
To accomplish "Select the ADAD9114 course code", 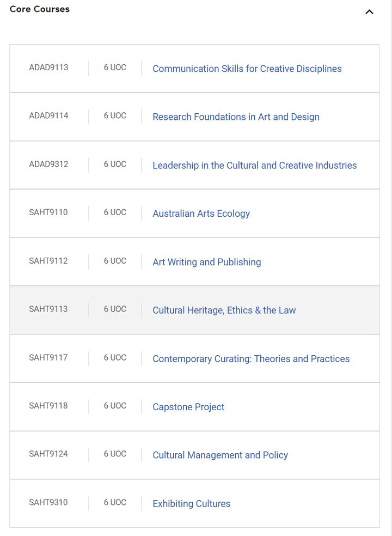I will click(48, 115).
